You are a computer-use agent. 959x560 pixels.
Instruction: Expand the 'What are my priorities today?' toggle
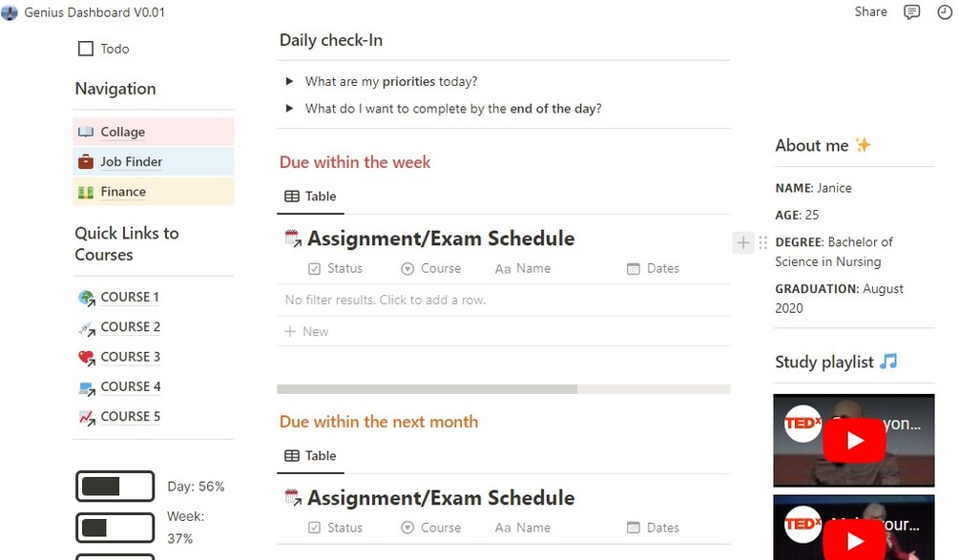tap(289, 81)
